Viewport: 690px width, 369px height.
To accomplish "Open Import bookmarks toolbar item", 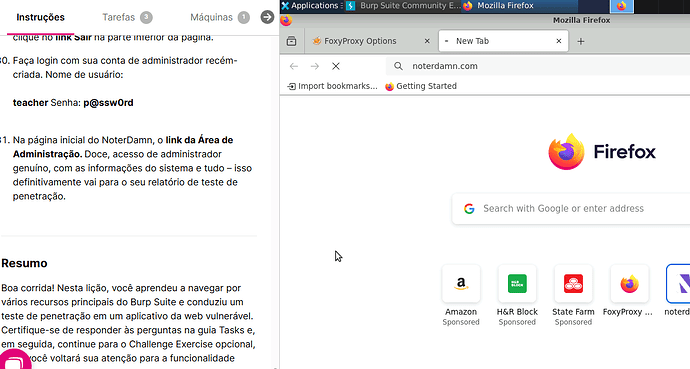I will point(332,86).
